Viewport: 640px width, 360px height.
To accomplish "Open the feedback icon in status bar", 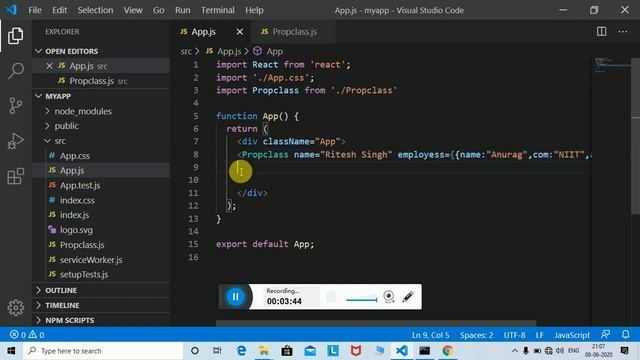I will click(605, 335).
